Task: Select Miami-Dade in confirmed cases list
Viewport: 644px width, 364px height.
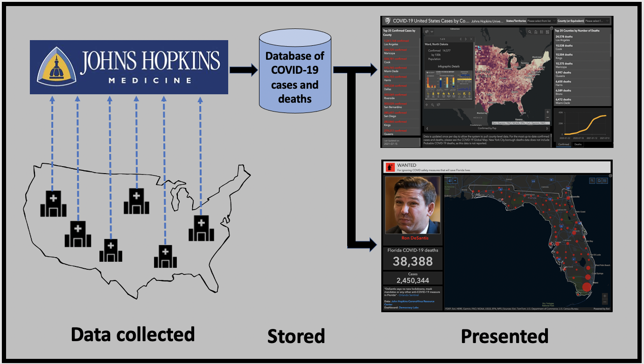Action: pyautogui.click(x=401, y=70)
